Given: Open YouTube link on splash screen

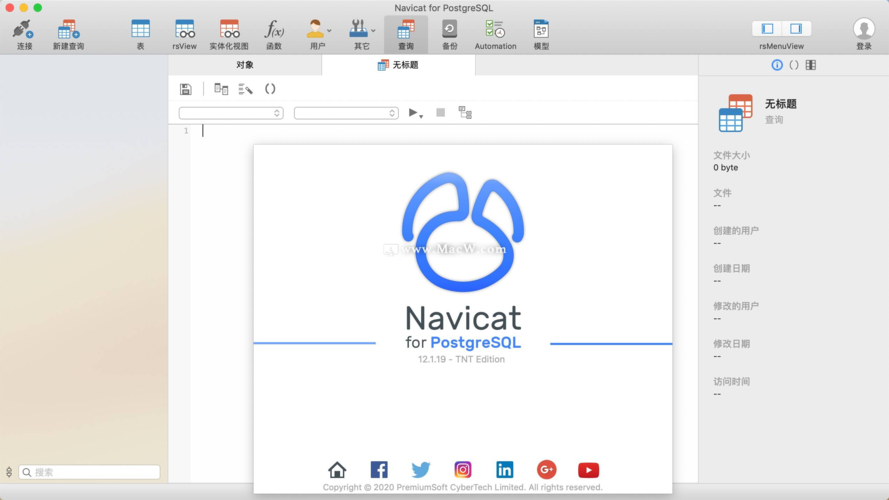Looking at the screenshot, I should [x=589, y=470].
